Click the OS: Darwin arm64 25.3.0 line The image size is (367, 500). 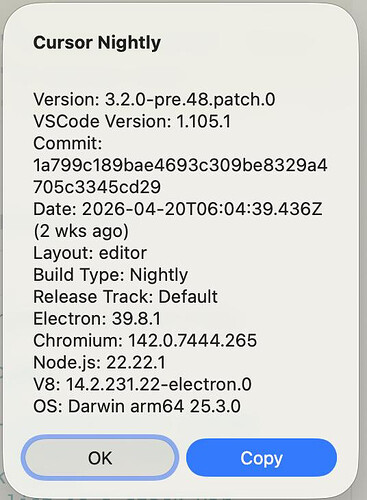(137, 406)
